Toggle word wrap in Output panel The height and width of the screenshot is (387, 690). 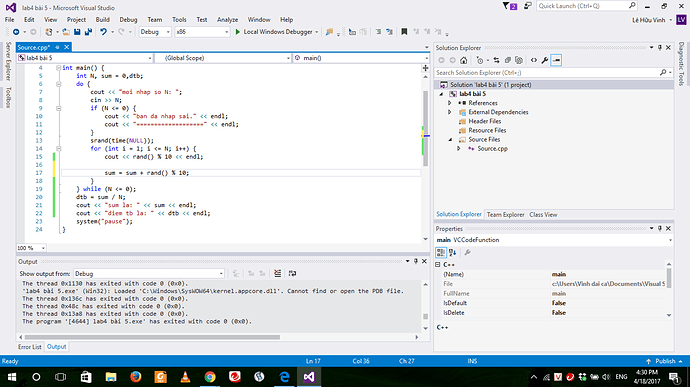tap(292, 273)
